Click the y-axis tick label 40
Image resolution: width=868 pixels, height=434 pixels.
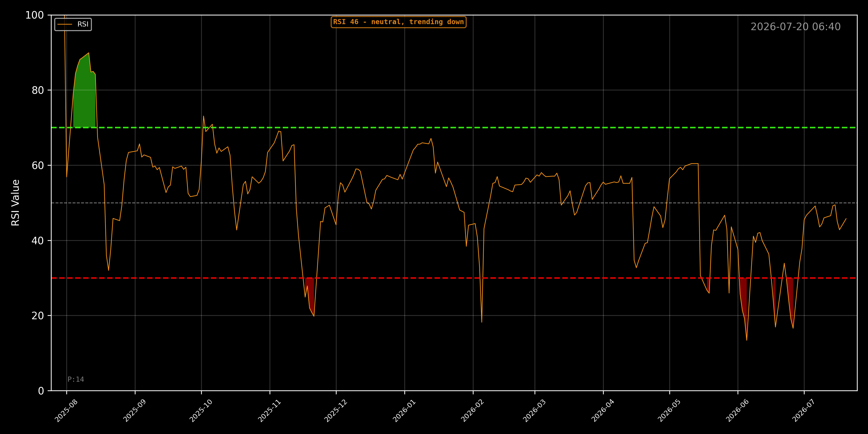[x=38, y=241]
